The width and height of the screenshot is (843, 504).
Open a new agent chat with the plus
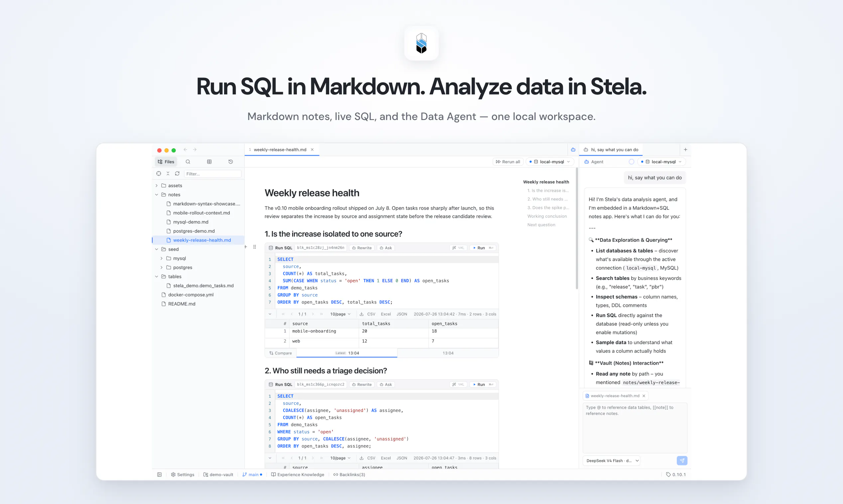tap(685, 149)
